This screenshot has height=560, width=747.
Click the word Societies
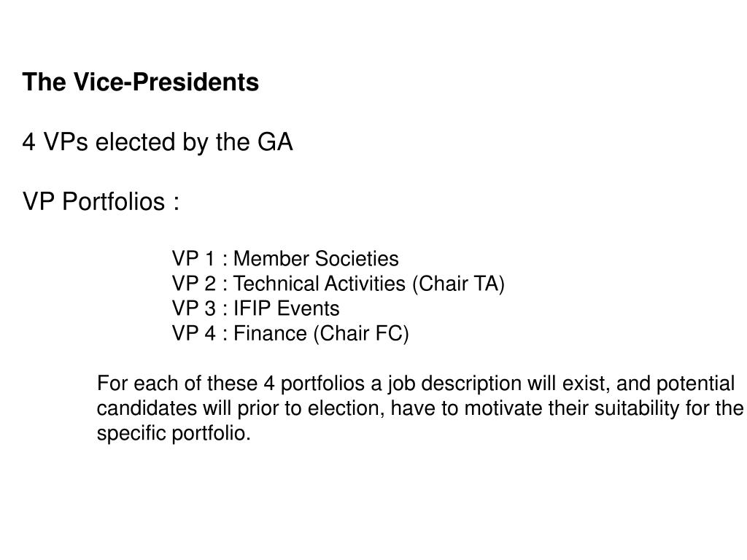click(356, 259)
